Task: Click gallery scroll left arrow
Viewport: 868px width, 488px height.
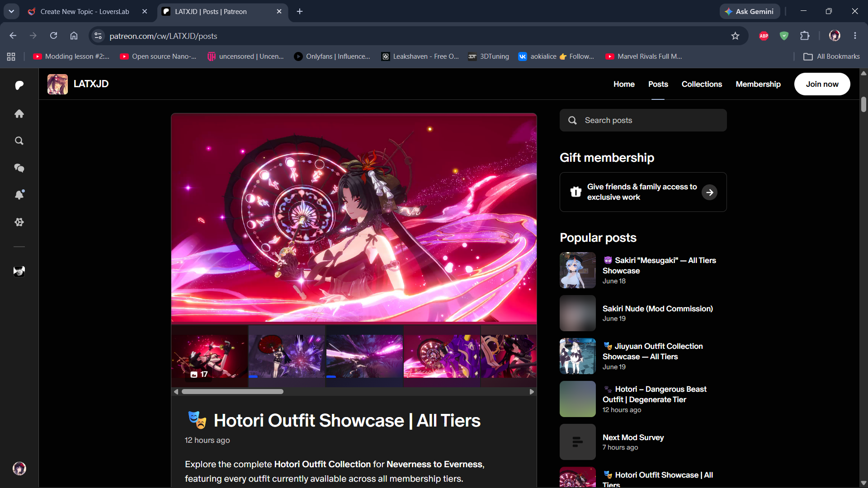Action: pyautogui.click(x=176, y=392)
